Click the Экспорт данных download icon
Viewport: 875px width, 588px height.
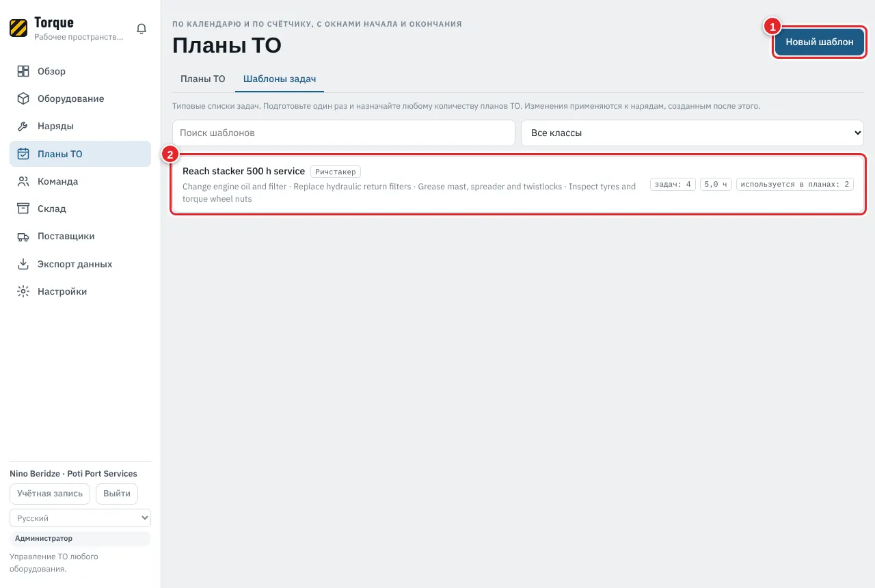23,264
